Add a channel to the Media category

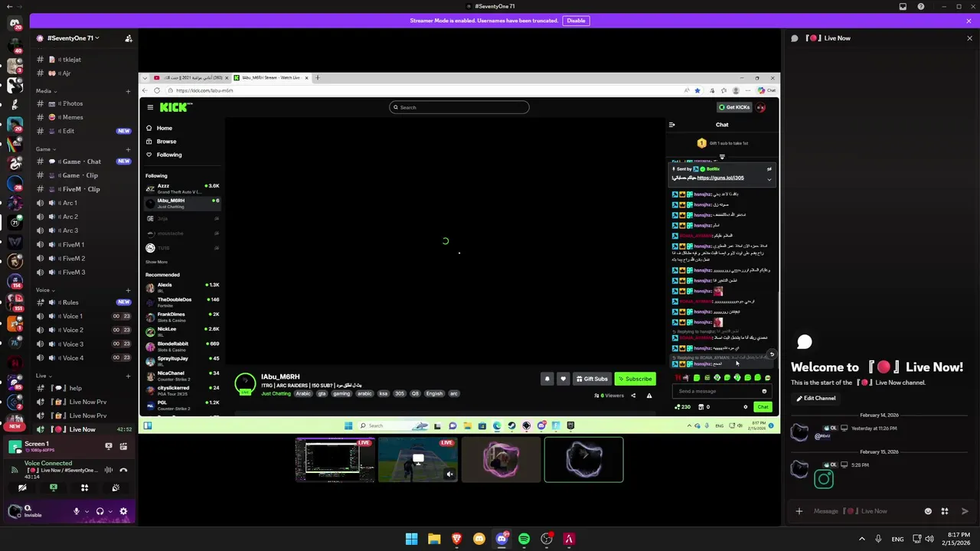(128, 91)
